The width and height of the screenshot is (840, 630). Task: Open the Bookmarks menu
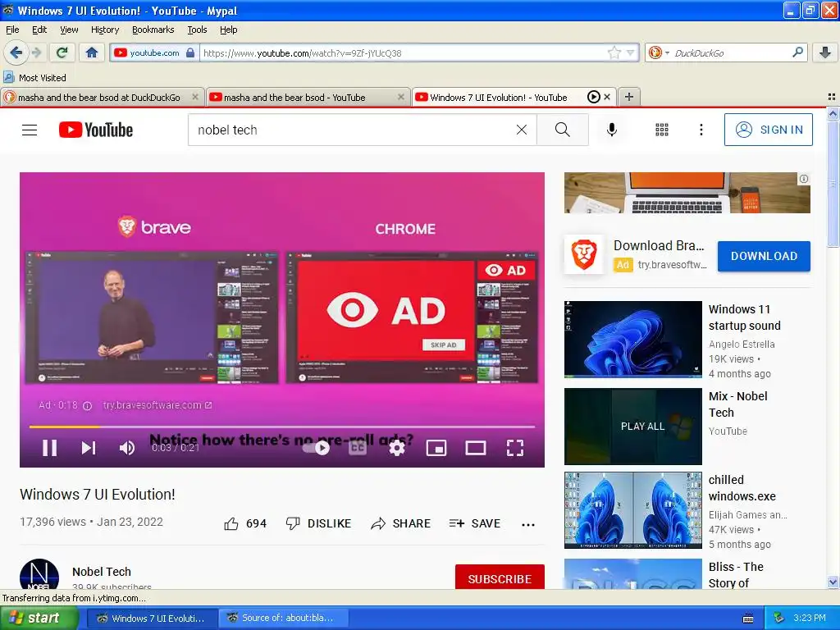coord(153,30)
